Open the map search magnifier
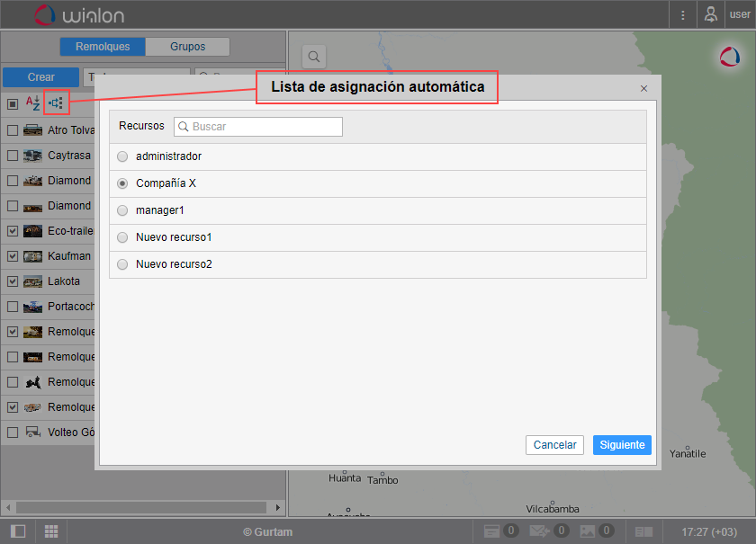The image size is (756, 544). pyautogui.click(x=313, y=57)
